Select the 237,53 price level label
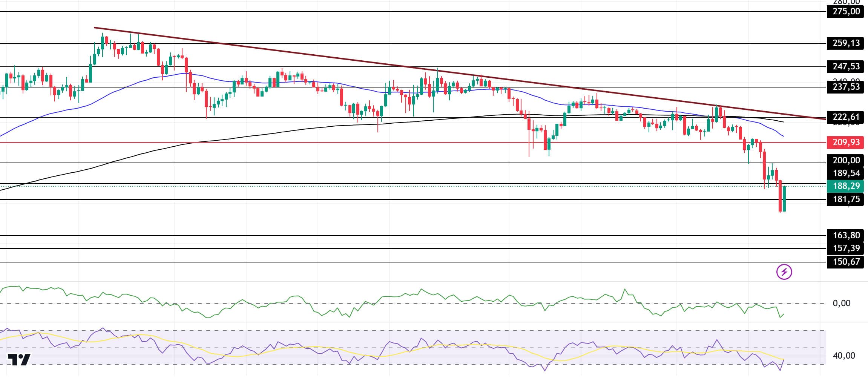 pyautogui.click(x=845, y=87)
